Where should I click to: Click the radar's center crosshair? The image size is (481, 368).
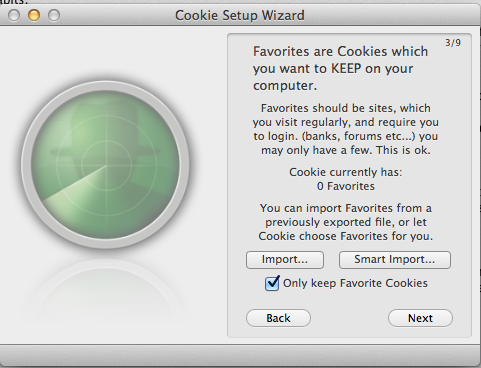tap(107, 165)
